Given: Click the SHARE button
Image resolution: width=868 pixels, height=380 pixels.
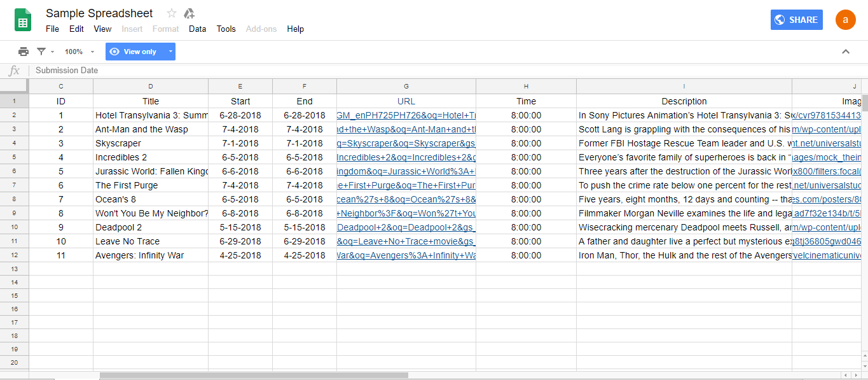Looking at the screenshot, I should pos(797,20).
